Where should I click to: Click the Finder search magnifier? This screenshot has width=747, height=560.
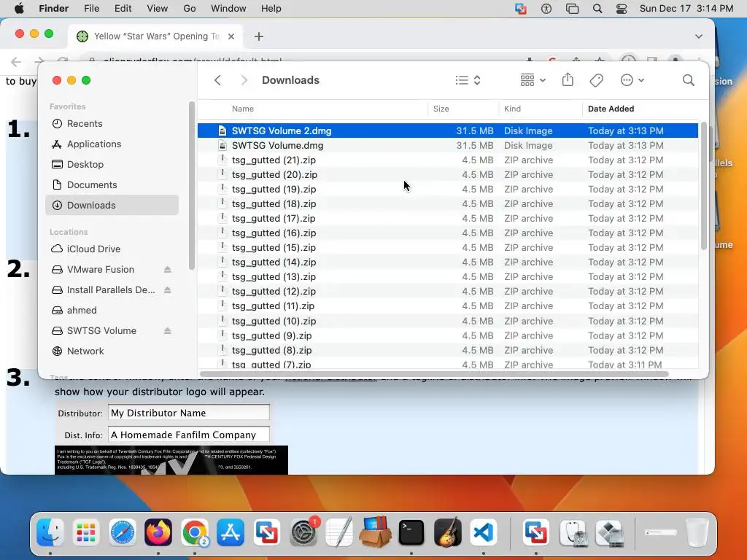[689, 80]
